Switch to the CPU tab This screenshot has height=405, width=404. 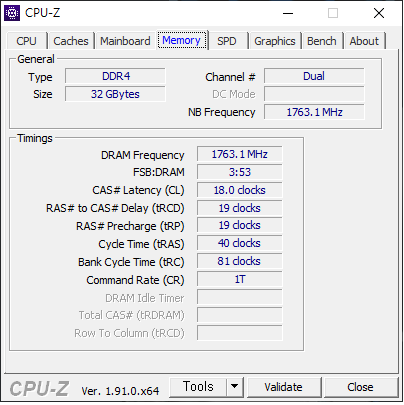tap(26, 41)
